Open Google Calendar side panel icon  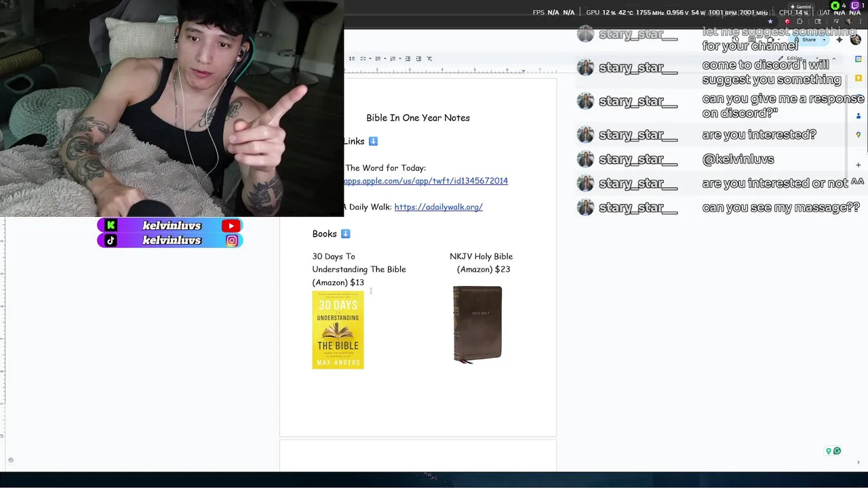(858, 59)
